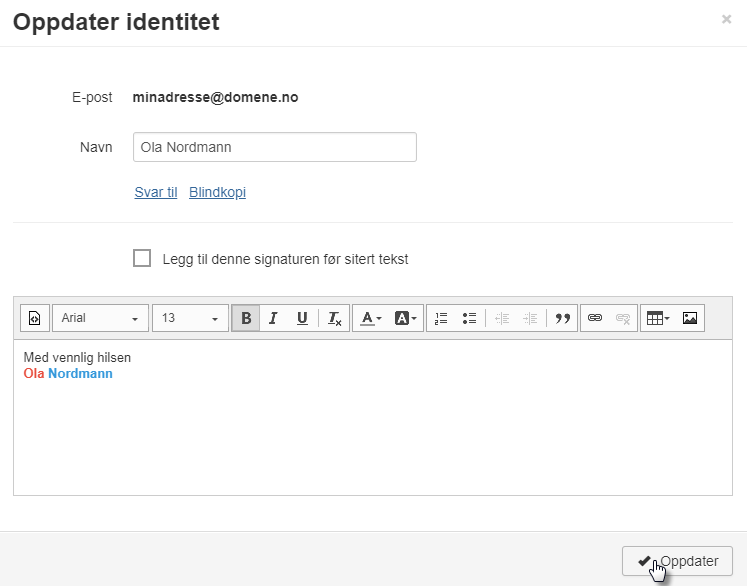Open the table insert dropdown
The height and width of the screenshot is (586, 747).
coord(658,318)
